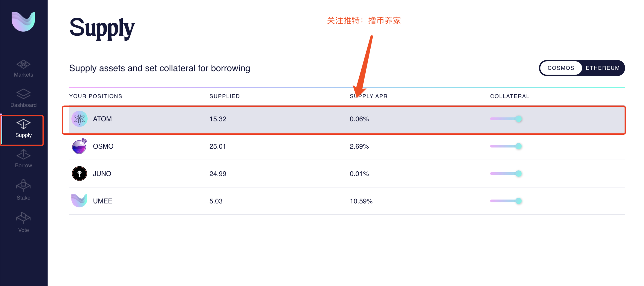The width and height of the screenshot is (644, 286).
Task: Toggle OSMO collateral switch
Action: 506,146
